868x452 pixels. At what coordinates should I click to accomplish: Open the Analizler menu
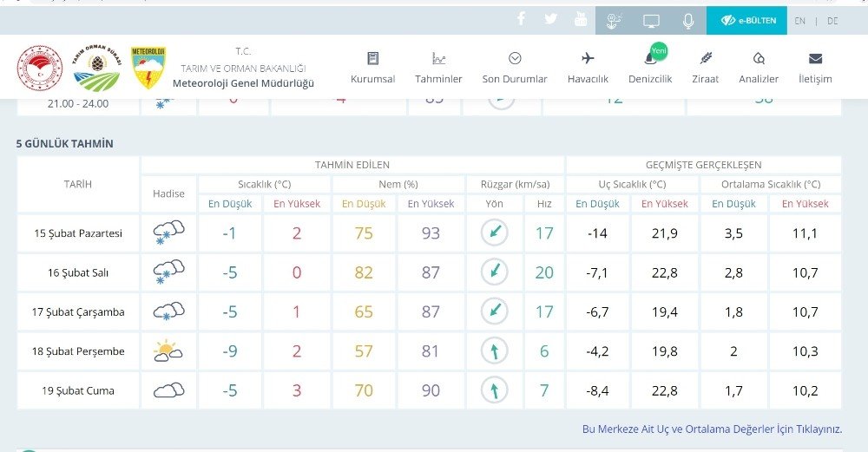[759, 68]
